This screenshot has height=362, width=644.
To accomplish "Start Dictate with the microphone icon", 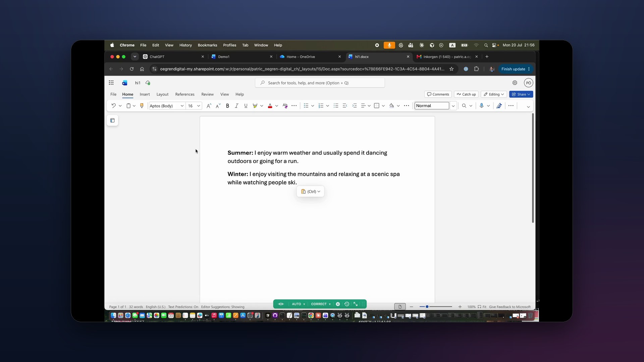I will tap(481, 106).
